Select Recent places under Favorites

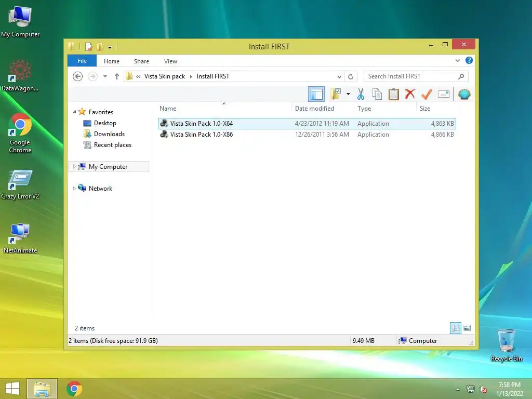[x=113, y=144]
